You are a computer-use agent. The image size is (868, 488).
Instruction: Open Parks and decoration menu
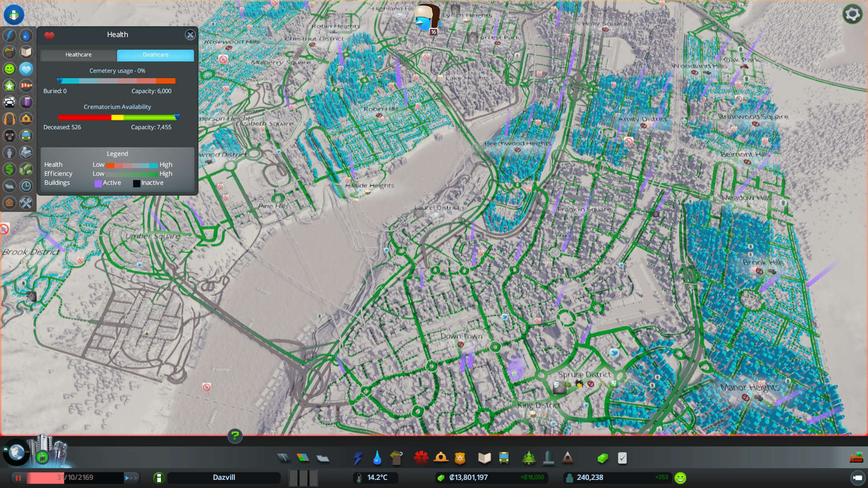pyautogui.click(x=528, y=458)
